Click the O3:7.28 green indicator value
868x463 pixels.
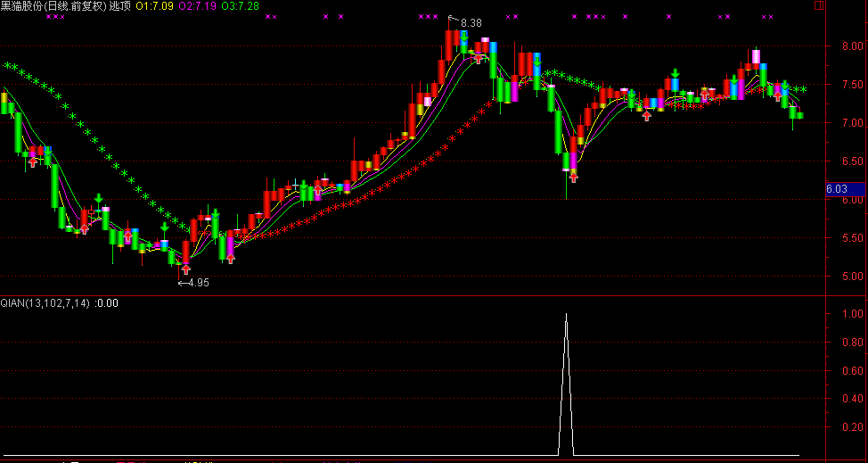point(241,6)
